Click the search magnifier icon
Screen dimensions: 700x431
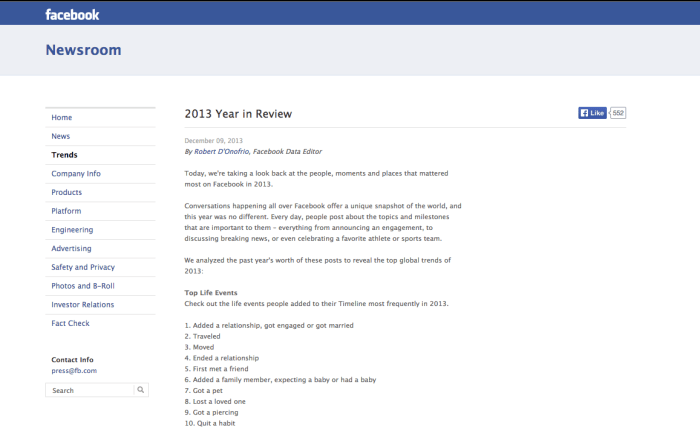coord(141,390)
